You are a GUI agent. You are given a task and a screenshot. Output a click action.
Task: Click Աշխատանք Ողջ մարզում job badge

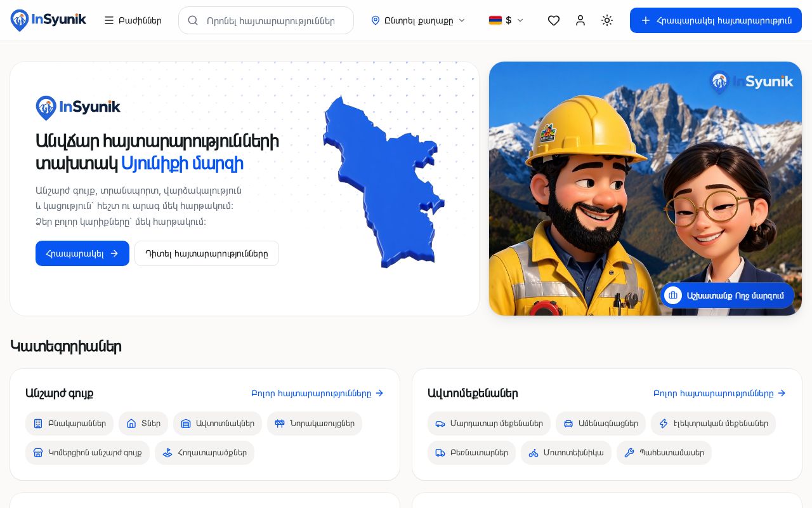727,295
